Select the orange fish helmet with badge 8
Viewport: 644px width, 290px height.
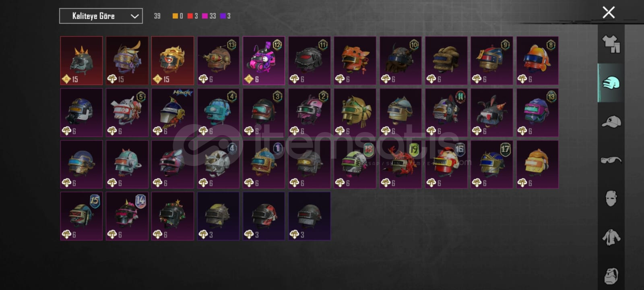click(537, 61)
